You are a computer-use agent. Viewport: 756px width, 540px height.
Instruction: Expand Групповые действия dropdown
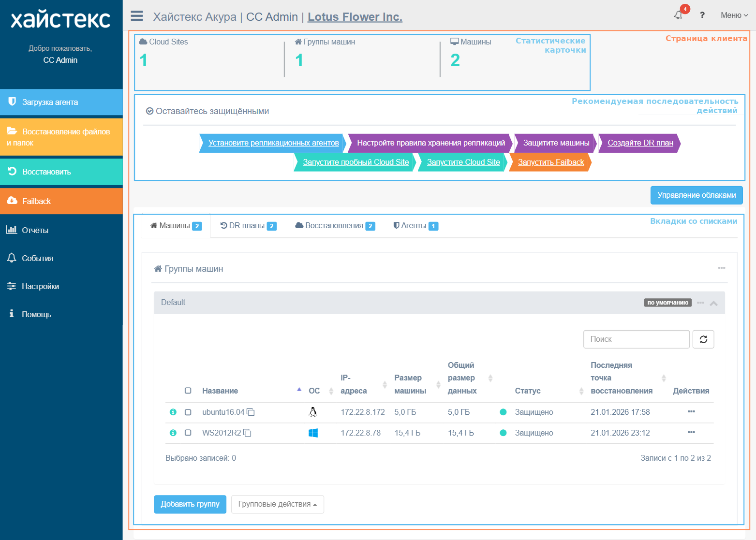point(278,504)
